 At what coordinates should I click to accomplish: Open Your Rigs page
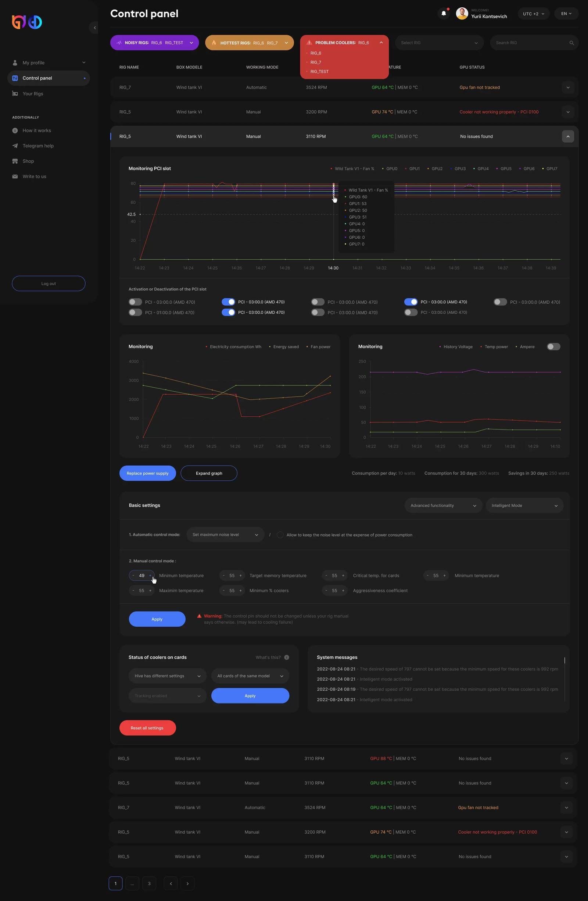(49, 93)
